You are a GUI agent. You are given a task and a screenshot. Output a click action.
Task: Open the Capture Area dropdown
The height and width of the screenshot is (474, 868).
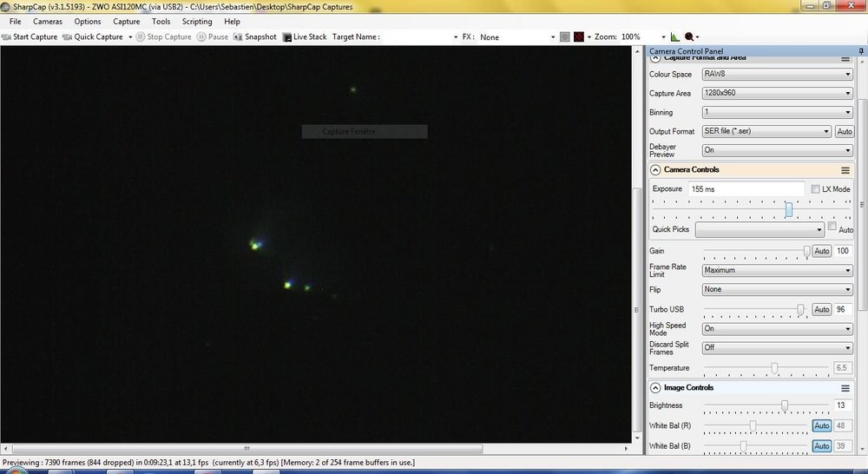pos(777,93)
